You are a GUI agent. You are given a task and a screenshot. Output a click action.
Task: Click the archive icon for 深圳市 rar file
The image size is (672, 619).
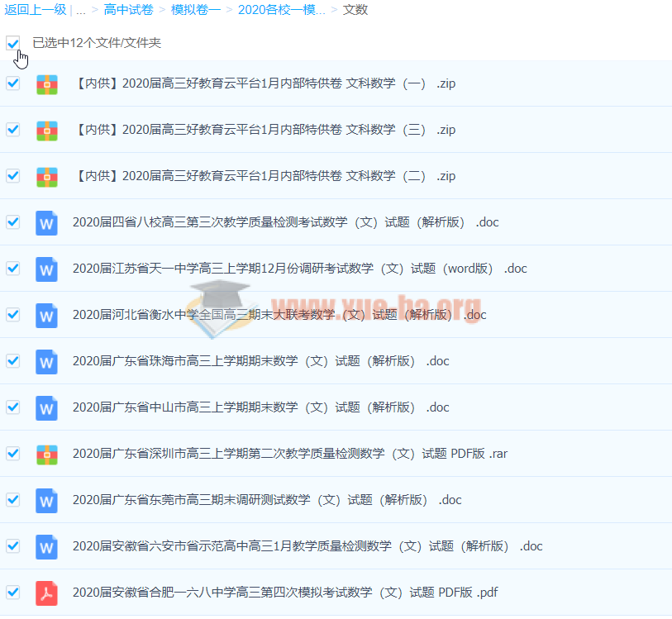(47, 454)
